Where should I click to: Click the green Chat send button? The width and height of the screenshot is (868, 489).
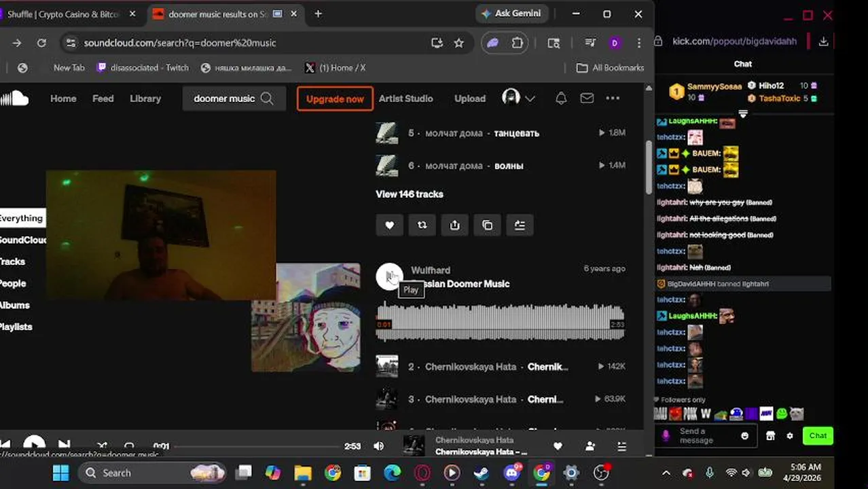tap(818, 436)
